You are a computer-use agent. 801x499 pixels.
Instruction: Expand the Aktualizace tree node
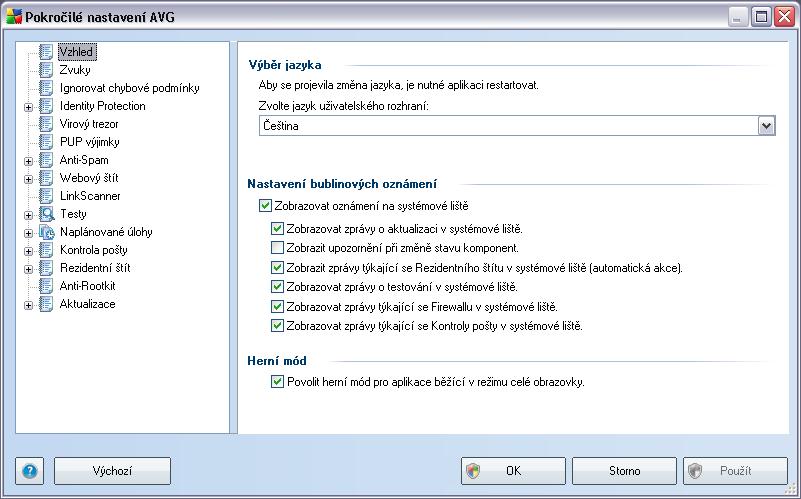29,305
